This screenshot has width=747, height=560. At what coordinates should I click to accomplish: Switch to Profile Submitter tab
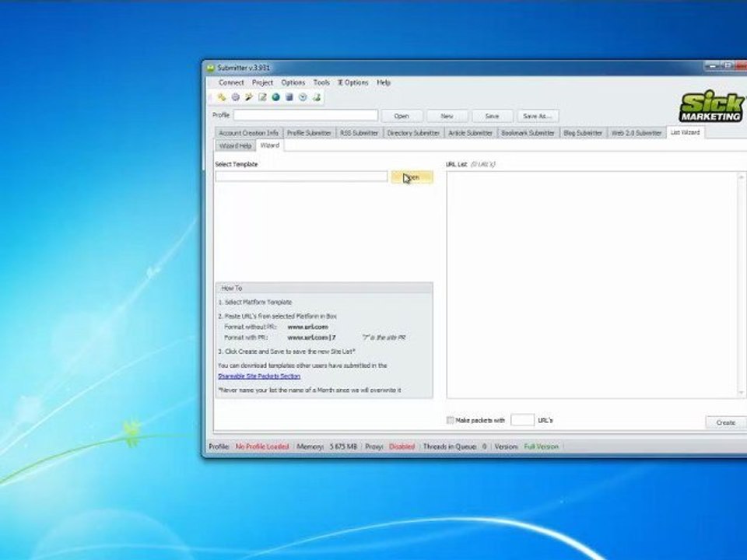[309, 133]
